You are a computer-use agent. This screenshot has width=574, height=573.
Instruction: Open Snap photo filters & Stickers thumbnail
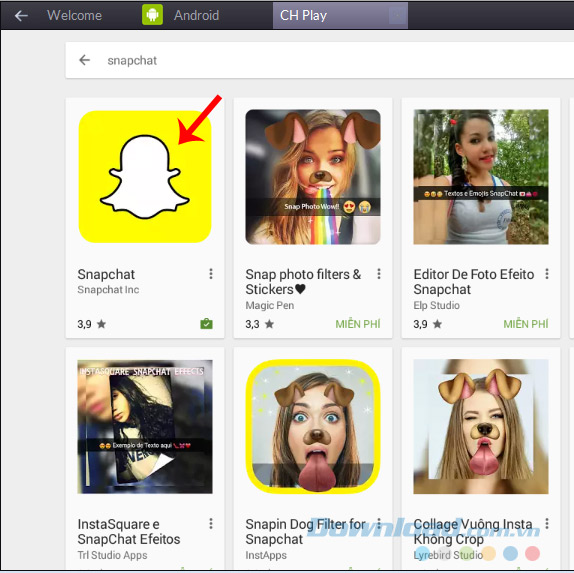pyautogui.click(x=313, y=177)
